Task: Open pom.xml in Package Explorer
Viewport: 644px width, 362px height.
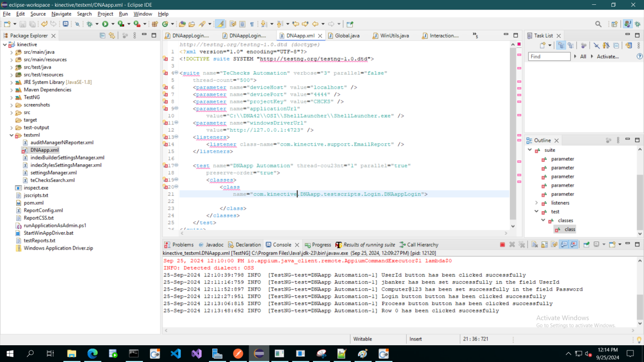Action: pyautogui.click(x=34, y=203)
